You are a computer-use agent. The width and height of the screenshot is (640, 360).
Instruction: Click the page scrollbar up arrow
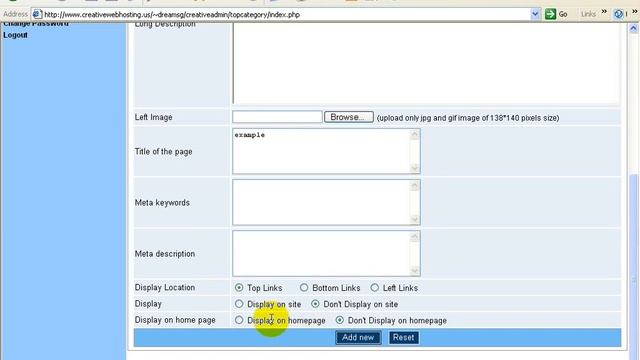pos(633,28)
